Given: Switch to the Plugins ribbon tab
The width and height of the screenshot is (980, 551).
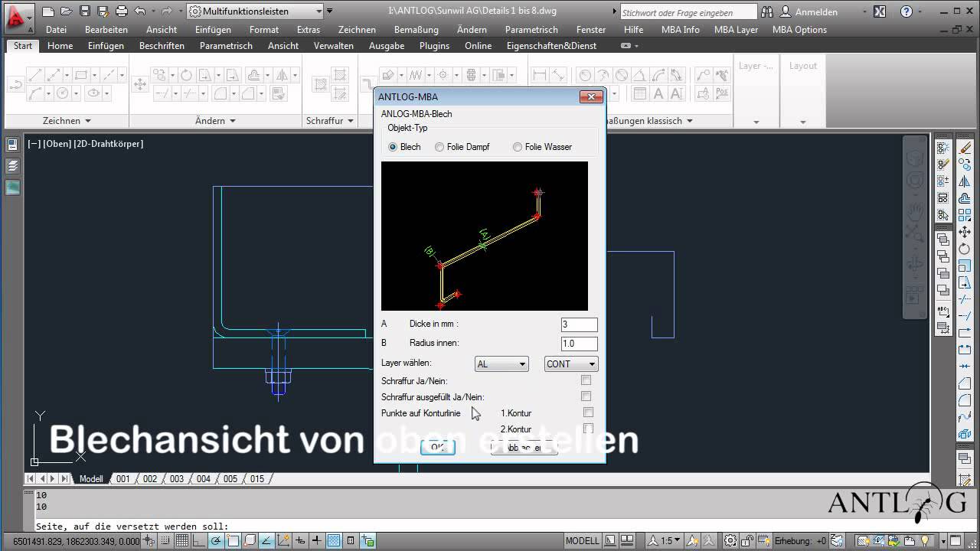Looking at the screenshot, I should click(x=435, y=46).
